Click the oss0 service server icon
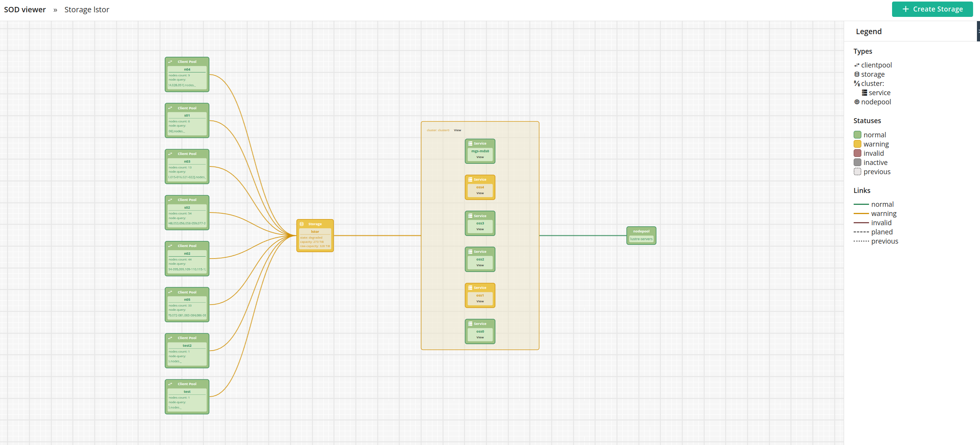Screen dimensions: 980x445 [470, 324]
